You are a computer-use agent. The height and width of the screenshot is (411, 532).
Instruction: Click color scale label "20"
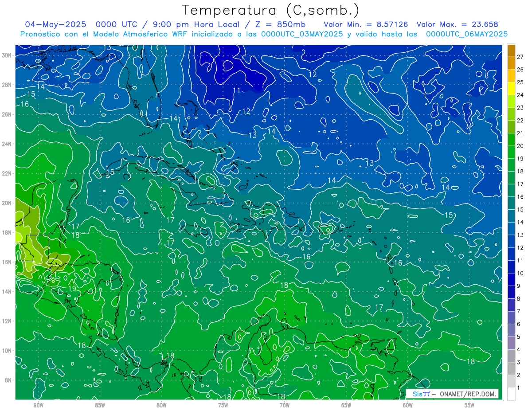[x=520, y=146]
